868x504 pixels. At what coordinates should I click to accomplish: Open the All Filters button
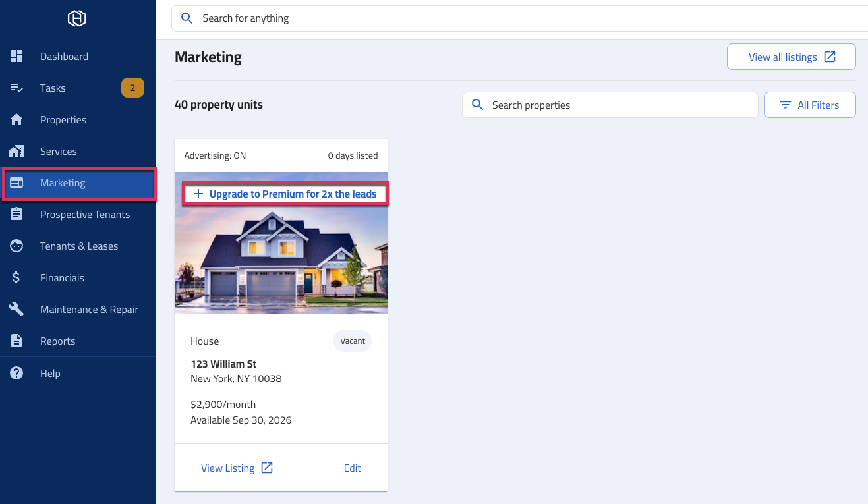(809, 105)
